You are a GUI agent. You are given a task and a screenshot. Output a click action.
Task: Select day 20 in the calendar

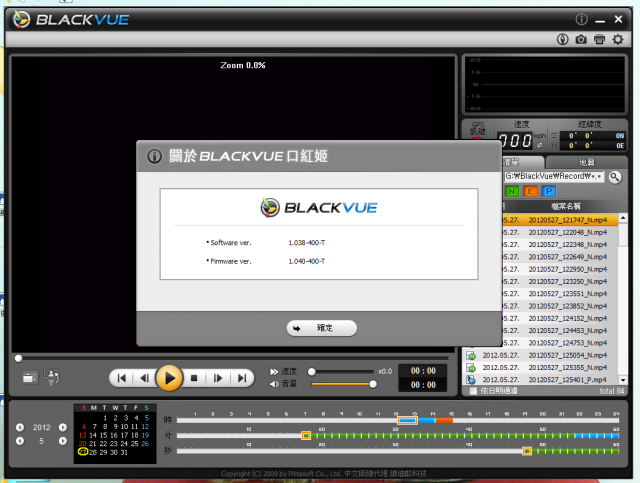point(82,443)
